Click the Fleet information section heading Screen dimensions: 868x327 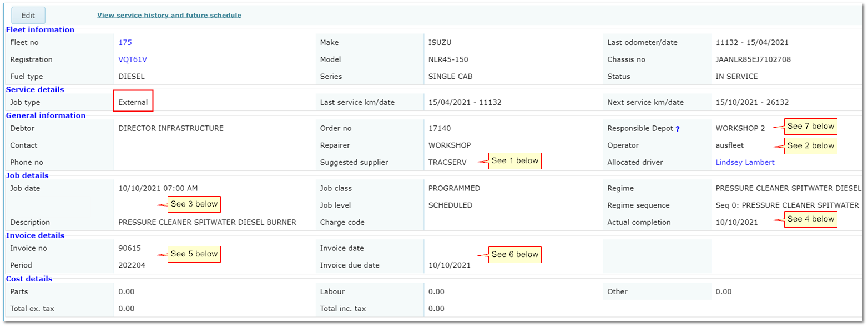click(39, 29)
